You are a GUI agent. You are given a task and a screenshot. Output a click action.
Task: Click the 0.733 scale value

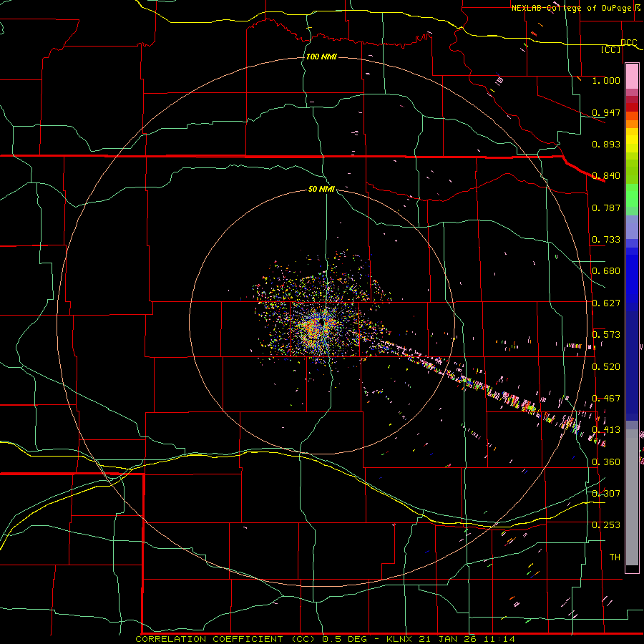click(x=606, y=240)
